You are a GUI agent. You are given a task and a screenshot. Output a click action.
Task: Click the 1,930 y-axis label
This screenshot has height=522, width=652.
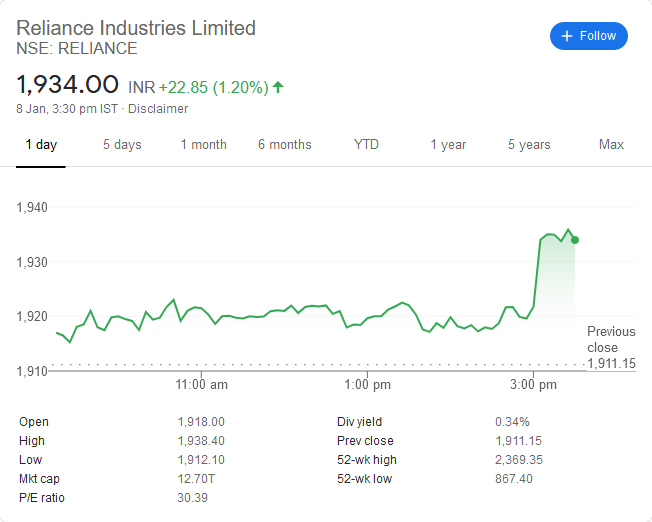tap(32, 262)
